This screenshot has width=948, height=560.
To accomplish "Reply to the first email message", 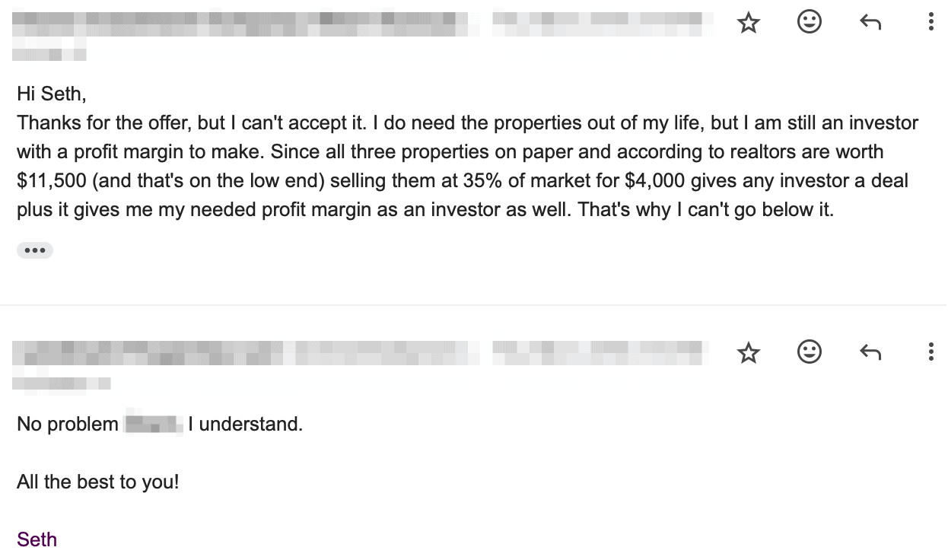I will (x=870, y=23).
